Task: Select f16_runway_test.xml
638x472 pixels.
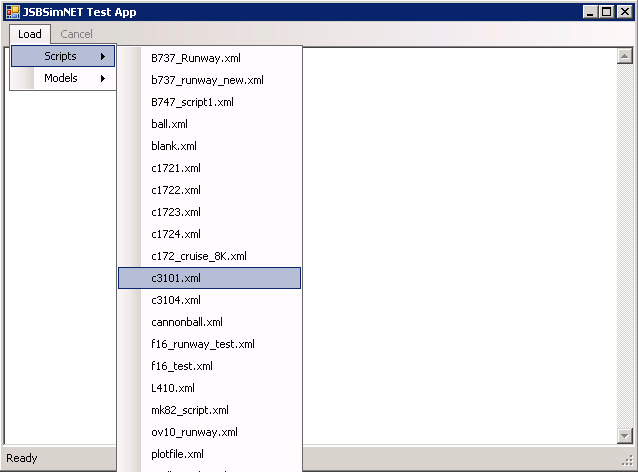Action: tap(203, 344)
